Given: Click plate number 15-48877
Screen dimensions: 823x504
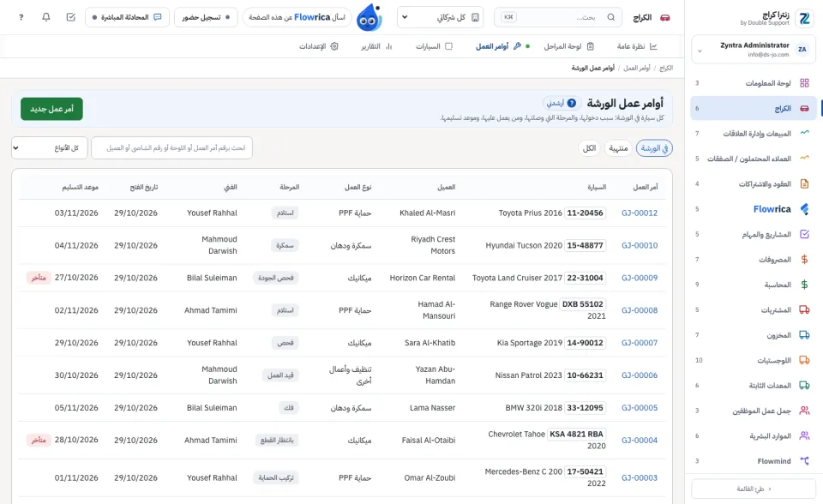Looking at the screenshot, I should (x=586, y=245).
